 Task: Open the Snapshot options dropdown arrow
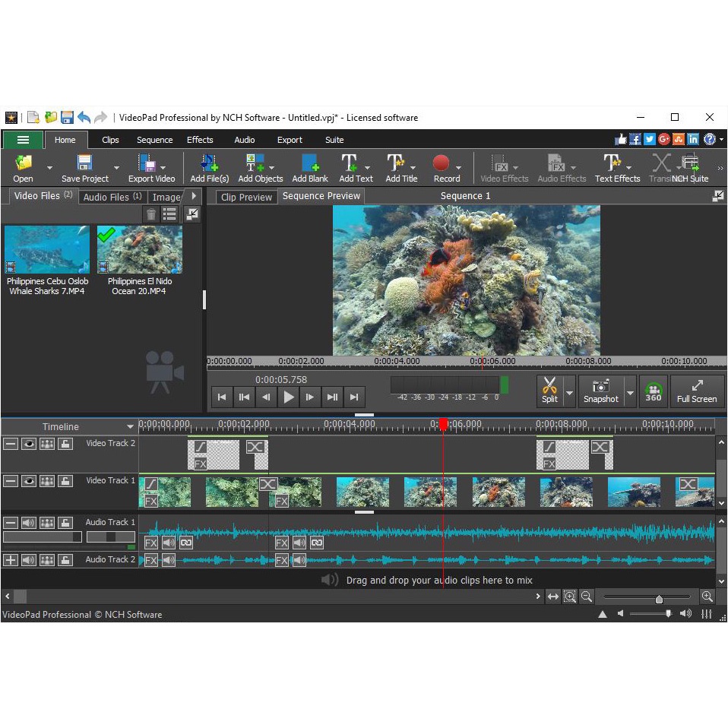click(630, 392)
